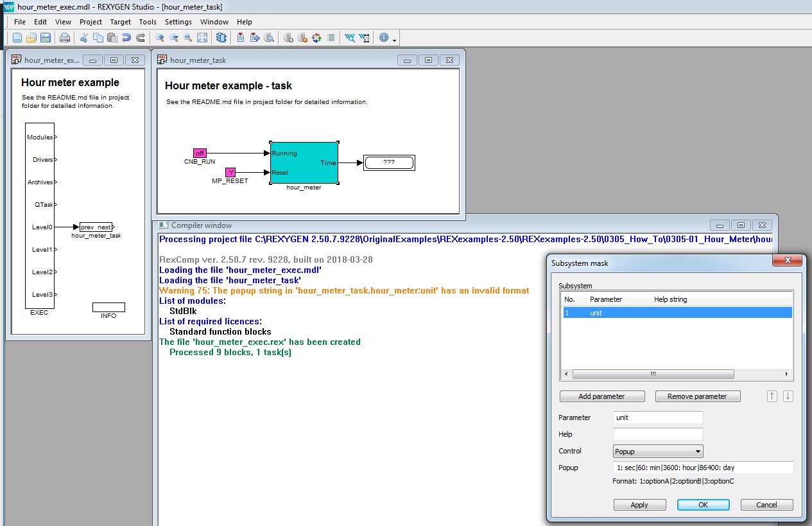Maximize the Compiler window

[741, 225]
